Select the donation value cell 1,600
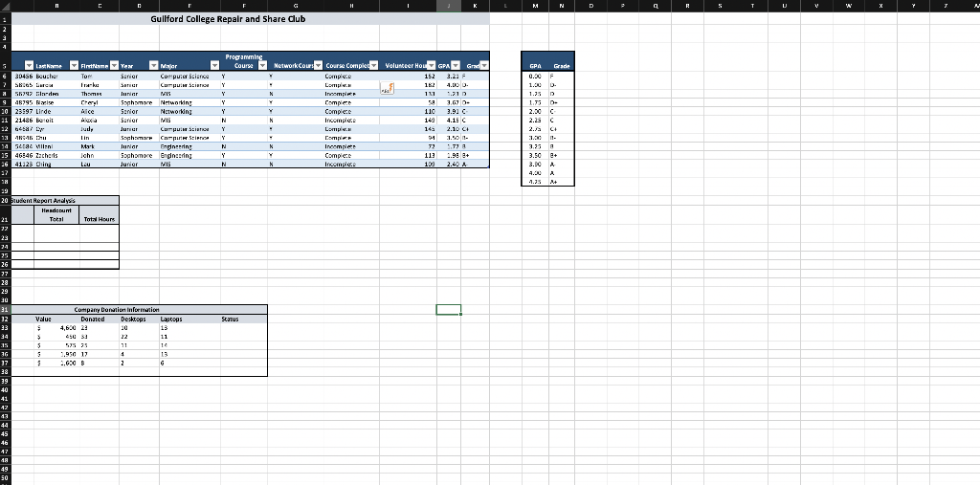Screen dimensions: 980x485 (56, 363)
